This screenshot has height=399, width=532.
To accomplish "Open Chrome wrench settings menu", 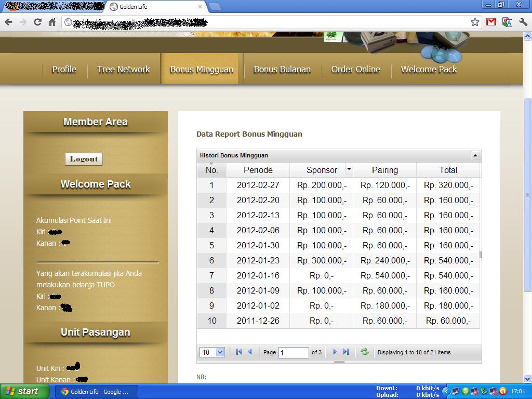I will point(523,22).
